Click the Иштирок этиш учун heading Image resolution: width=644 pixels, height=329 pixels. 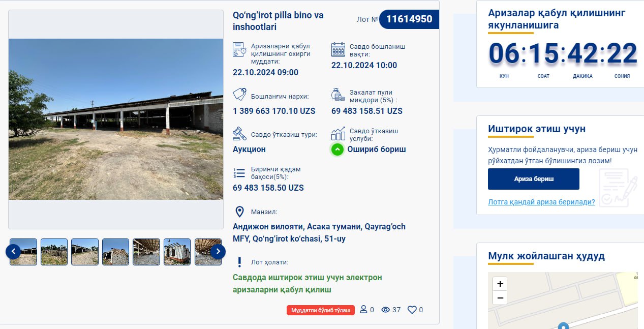coord(537,129)
